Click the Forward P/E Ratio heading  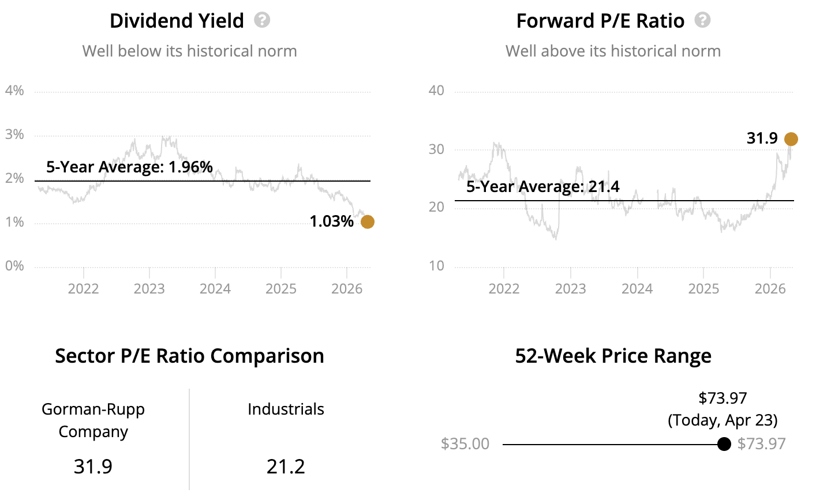coord(600,21)
